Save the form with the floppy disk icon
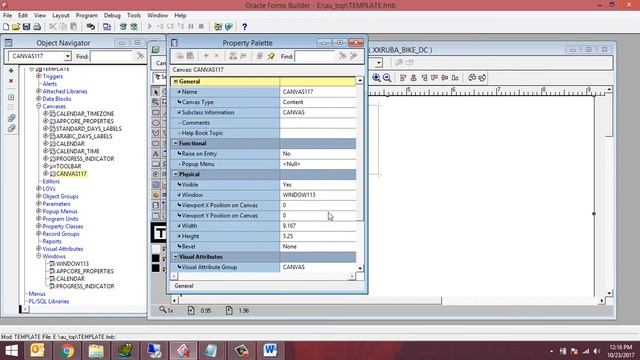 click(27, 27)
